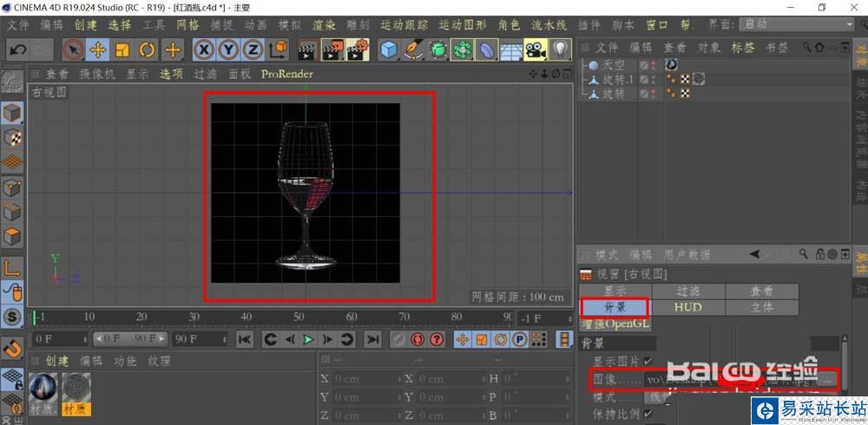Toggle the 显示图片 checkbox
This screenshot has width=868, height=425.
pyautogui.click(x=648, y=361)
